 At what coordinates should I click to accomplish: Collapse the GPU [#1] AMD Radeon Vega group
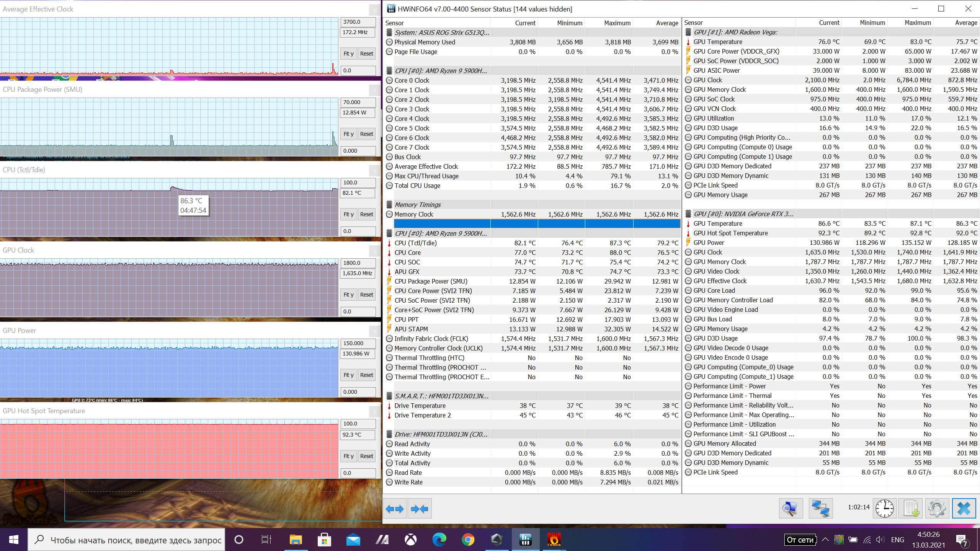[x=736, y=32]
